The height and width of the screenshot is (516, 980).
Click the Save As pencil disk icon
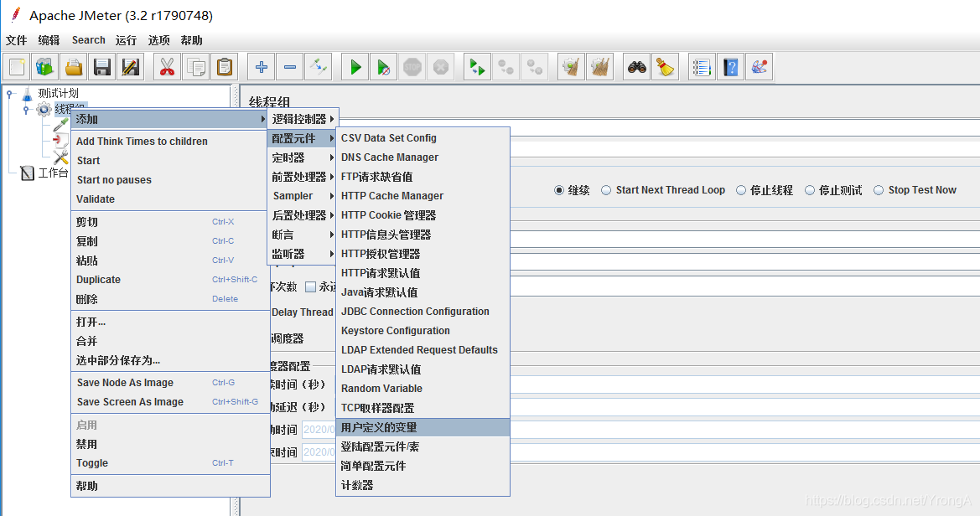click(131, 67)
